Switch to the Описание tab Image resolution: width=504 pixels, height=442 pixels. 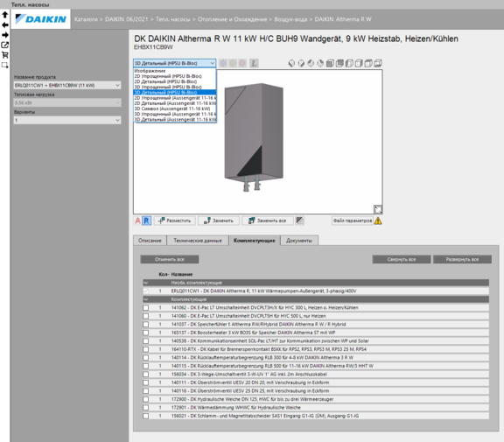150,241
